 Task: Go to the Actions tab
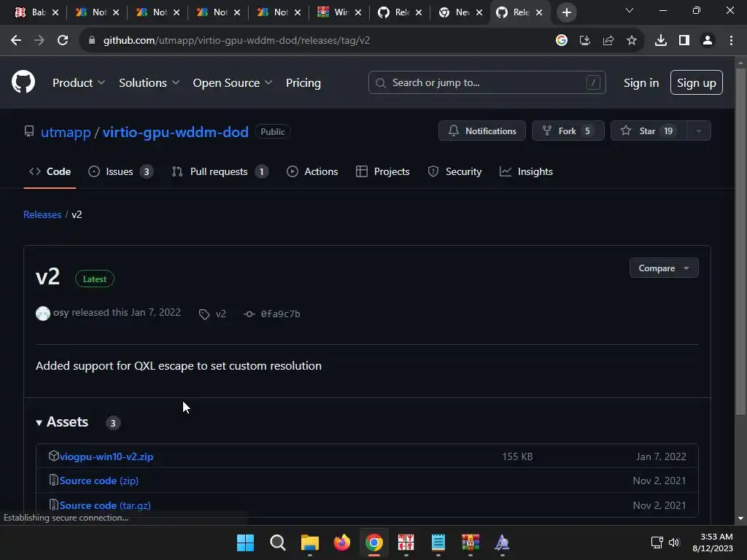(x=312, y=171)
